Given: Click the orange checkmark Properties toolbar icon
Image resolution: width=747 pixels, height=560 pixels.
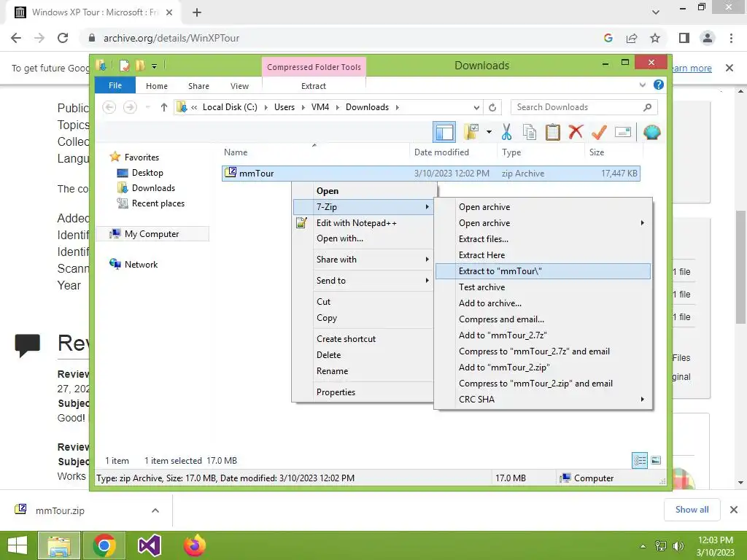Looking at the screenshot, I should 599,132.
